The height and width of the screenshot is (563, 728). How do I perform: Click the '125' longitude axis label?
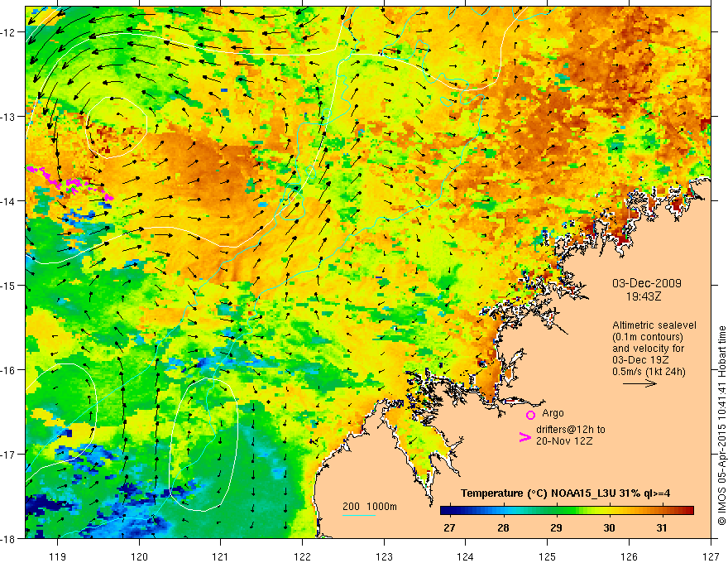(548, 556)
